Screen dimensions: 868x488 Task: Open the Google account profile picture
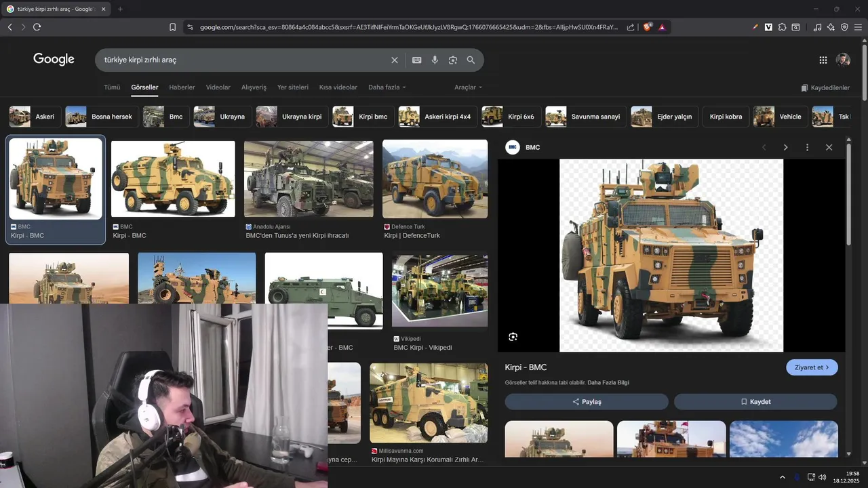click(x=843, y=60)
